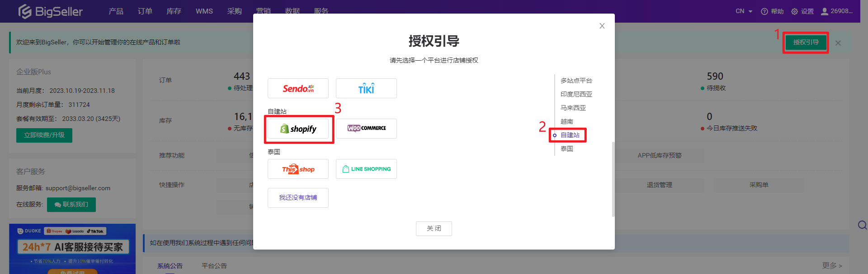Click support@bigseller.com email text
This screenshot has width=868, height=274.
click(x=78, y=188)
